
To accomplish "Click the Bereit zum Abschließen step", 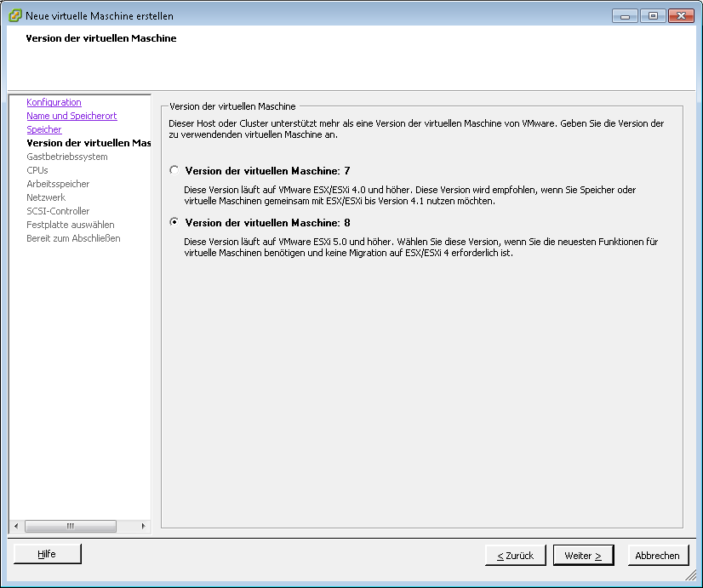I will (73, 238).
